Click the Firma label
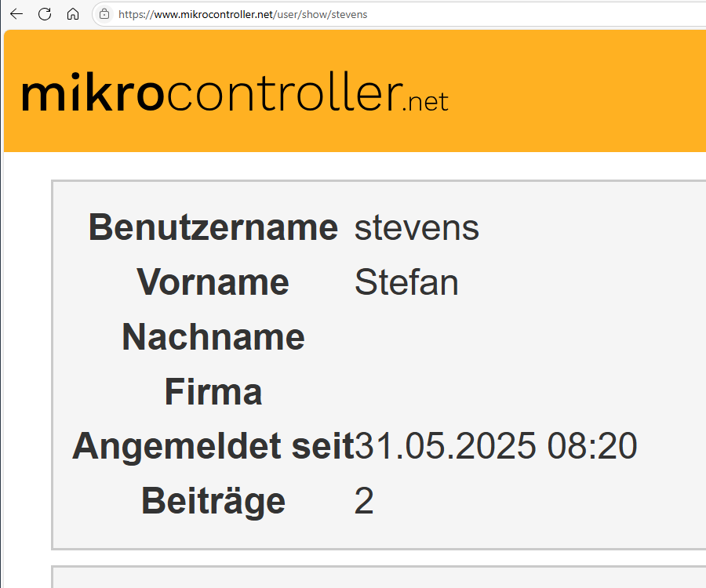This screenshot has height=588, width=706. [213, 392]
